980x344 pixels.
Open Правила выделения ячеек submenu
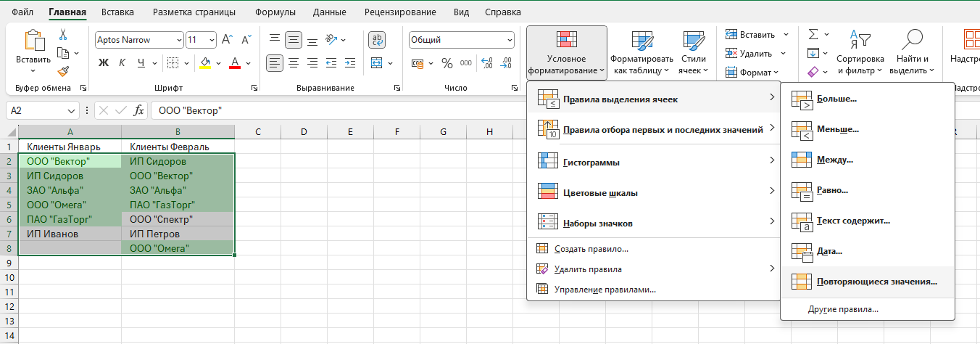pos(655,99)
